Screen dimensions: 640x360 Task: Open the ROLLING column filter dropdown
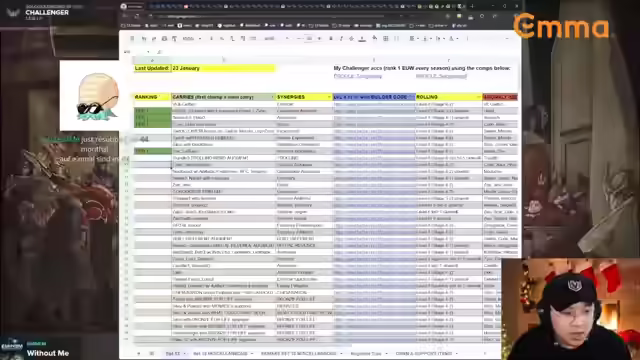click(x=478, y=97)
